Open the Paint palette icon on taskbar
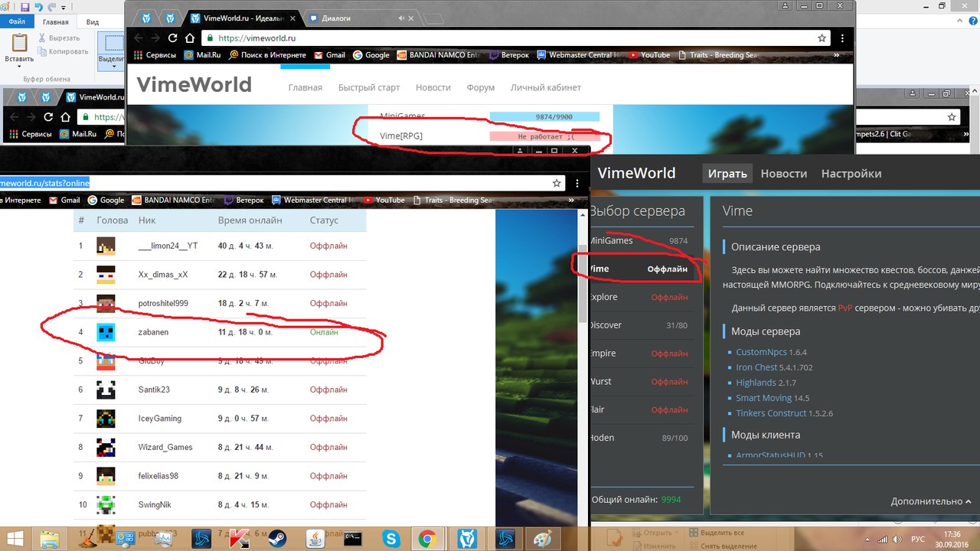 tap(542, 538)
